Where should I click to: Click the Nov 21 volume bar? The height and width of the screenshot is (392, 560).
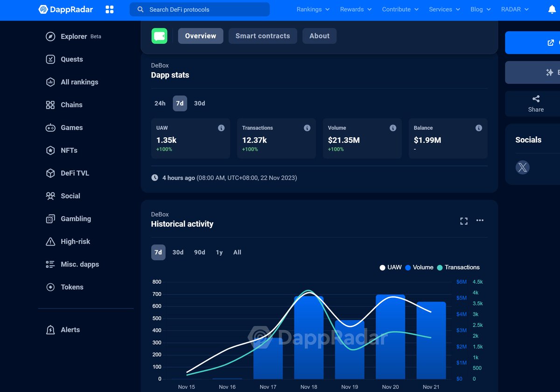pyautogui.click(x=431, y=340)
